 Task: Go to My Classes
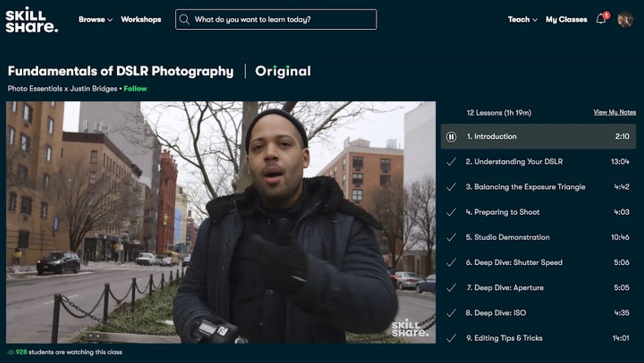click(x=566, y=20)
